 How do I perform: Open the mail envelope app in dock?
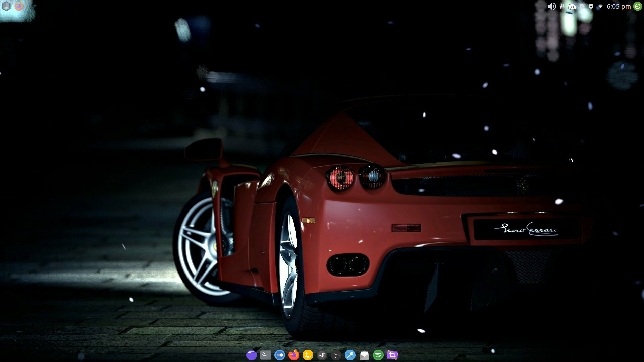point(364,355)
